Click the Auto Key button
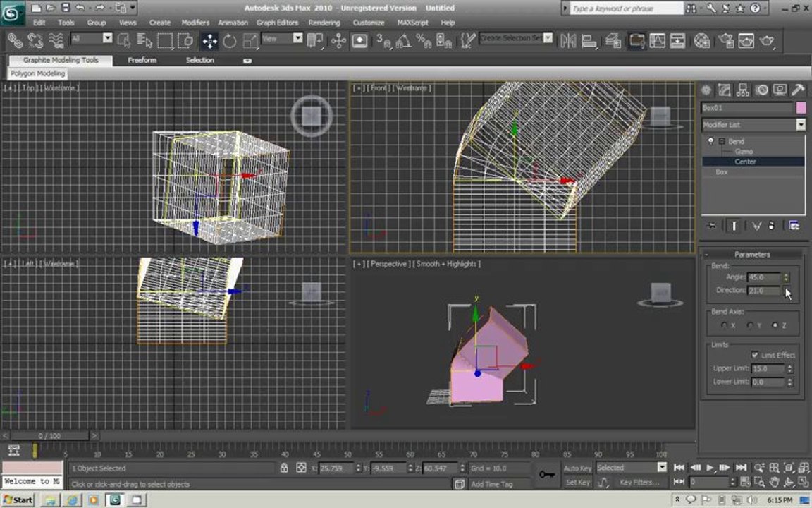Screen dimensions: 812x508 [x=577, y=468]
